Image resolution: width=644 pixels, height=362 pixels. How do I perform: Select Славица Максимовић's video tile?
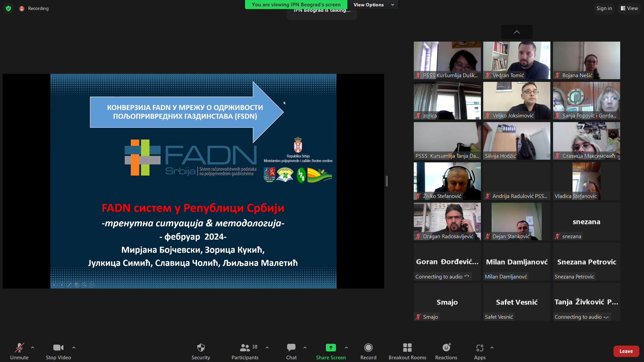pyautogui.click(x=587, y=141)
